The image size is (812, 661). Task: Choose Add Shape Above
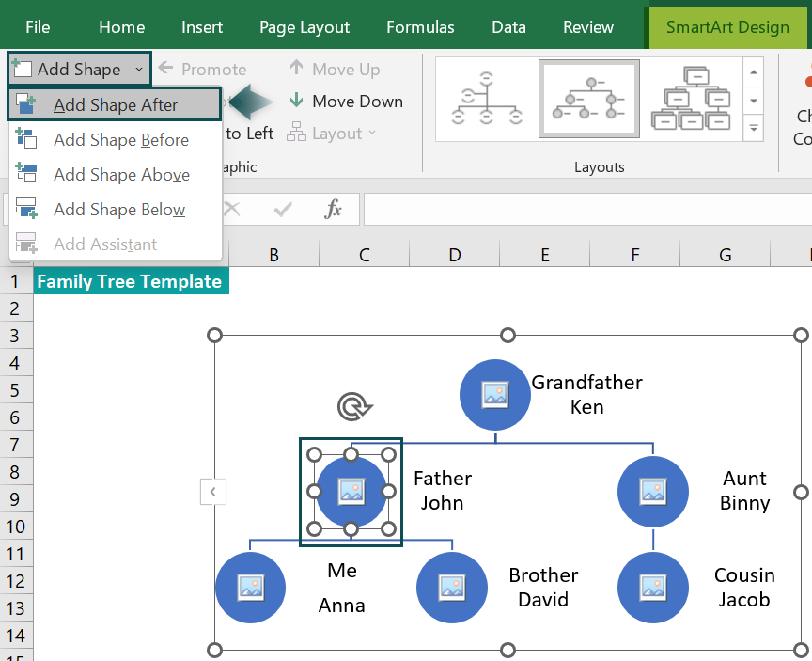[x=115, y=175]
